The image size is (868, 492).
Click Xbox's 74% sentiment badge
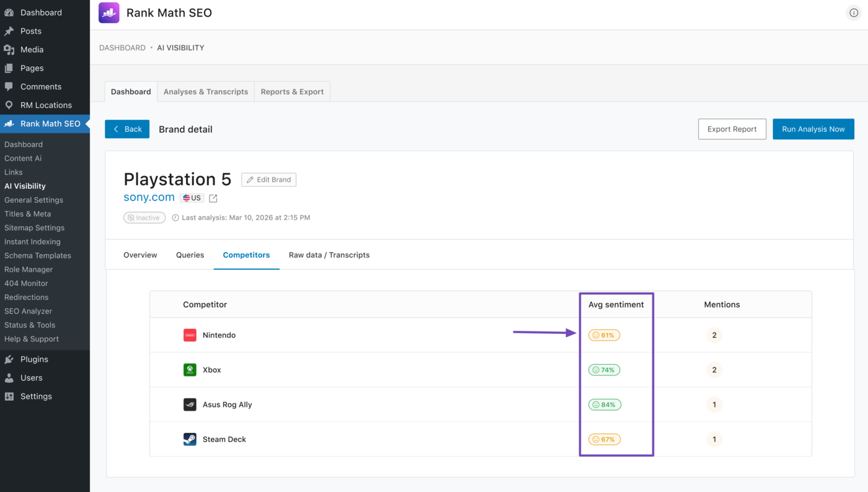(x=604, y=370)
